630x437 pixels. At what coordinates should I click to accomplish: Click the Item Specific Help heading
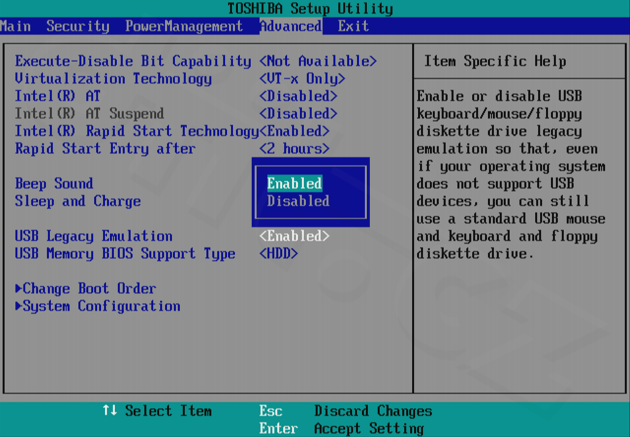(x=495, y=61)
